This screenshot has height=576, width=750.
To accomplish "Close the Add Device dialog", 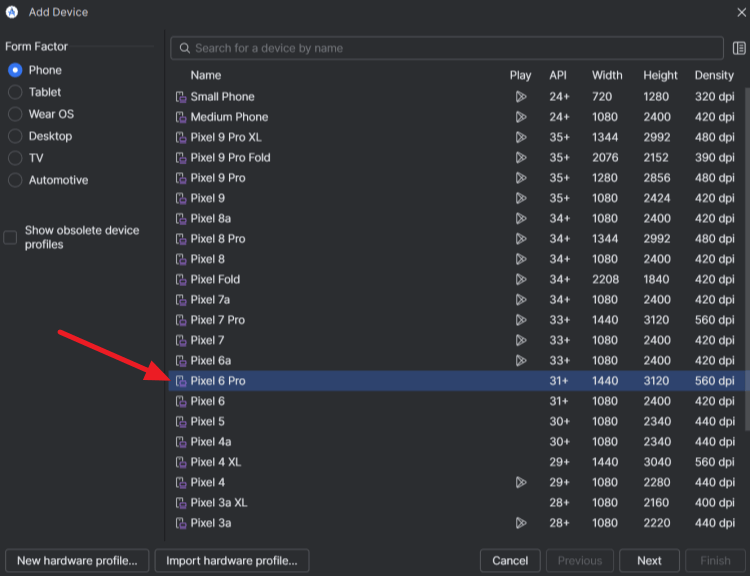I will point(741,12).
